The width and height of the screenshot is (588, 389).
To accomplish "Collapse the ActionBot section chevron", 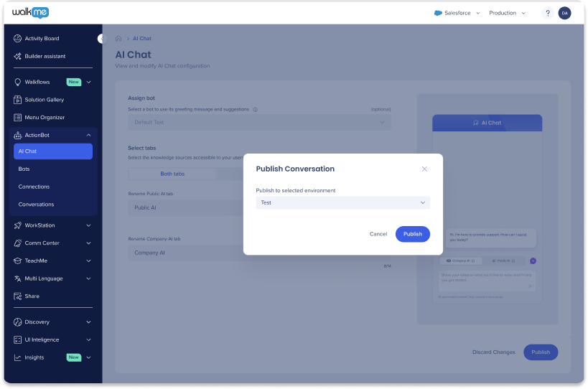I will [x=89, y=135].
